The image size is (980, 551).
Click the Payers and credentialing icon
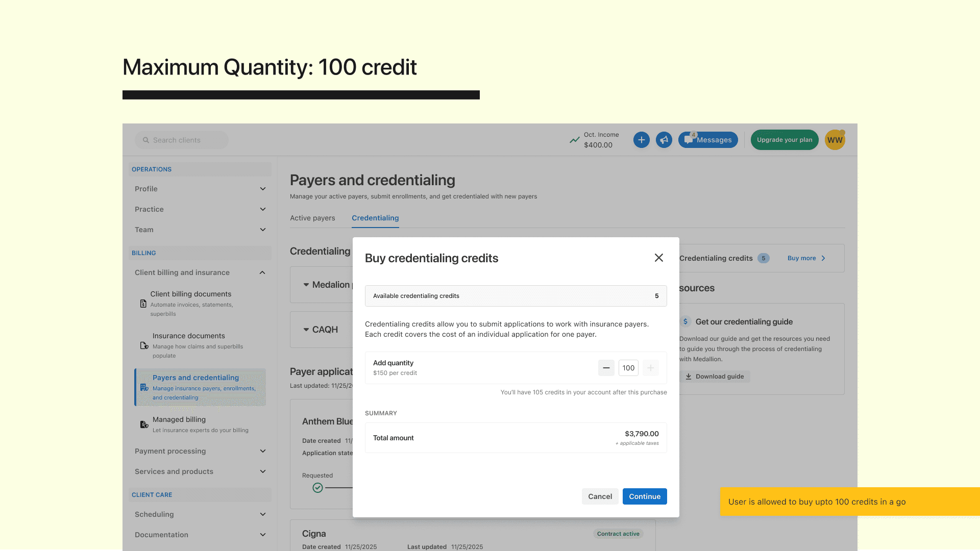(x=144, y=387)
